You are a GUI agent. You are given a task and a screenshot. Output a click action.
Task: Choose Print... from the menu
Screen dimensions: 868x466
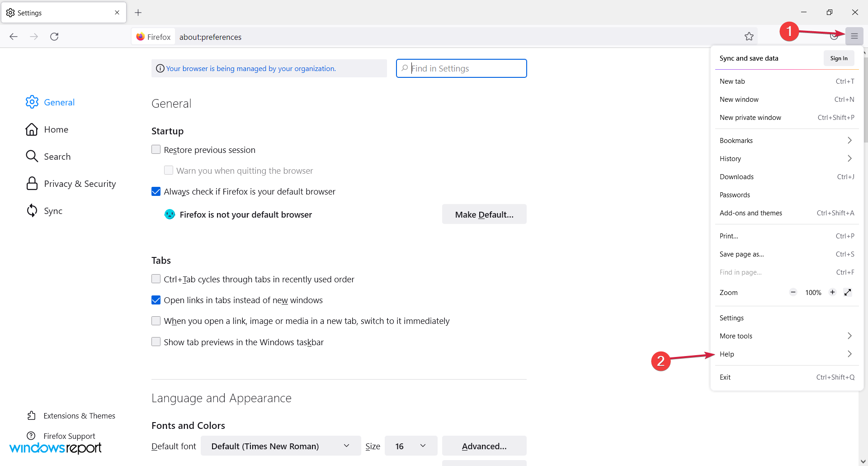(787, 236)
